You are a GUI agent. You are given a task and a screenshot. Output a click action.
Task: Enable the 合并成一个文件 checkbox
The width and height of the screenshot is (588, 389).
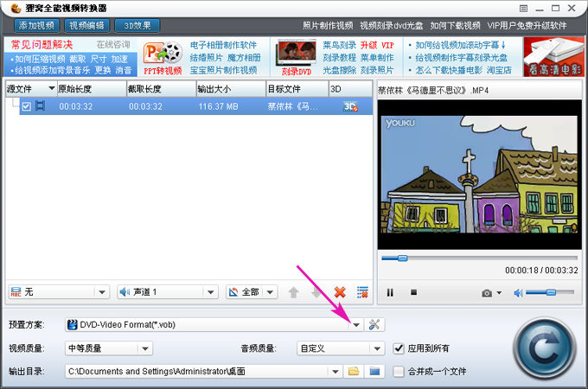pyautogui.click(x=399, y=372)
